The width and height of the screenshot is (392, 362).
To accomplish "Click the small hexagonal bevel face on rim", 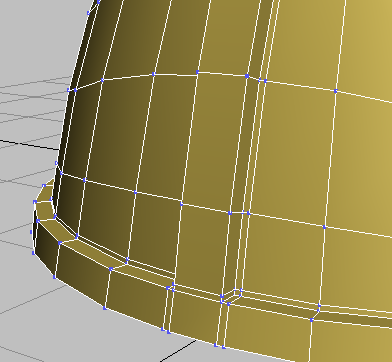I will coord(232,296).
